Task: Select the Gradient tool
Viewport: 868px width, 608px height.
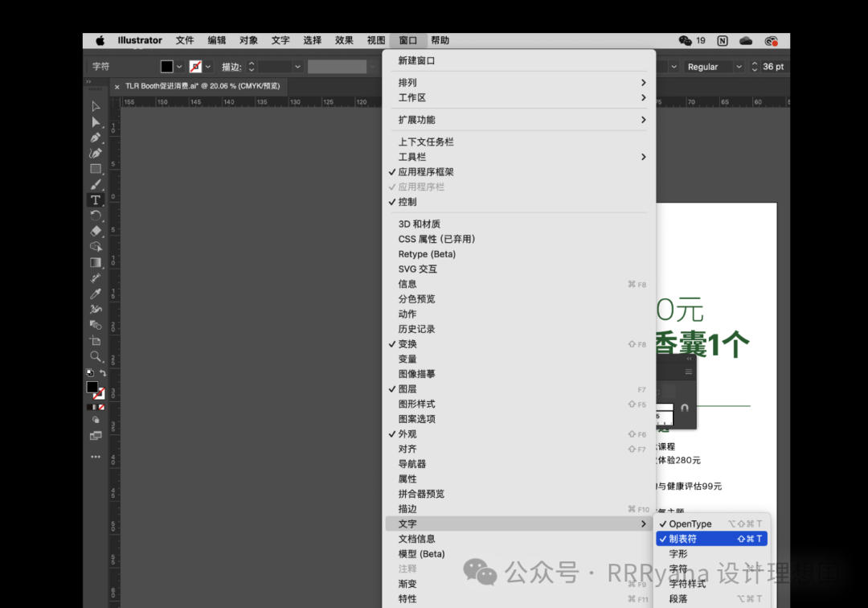Action: (x=96, y=262)
